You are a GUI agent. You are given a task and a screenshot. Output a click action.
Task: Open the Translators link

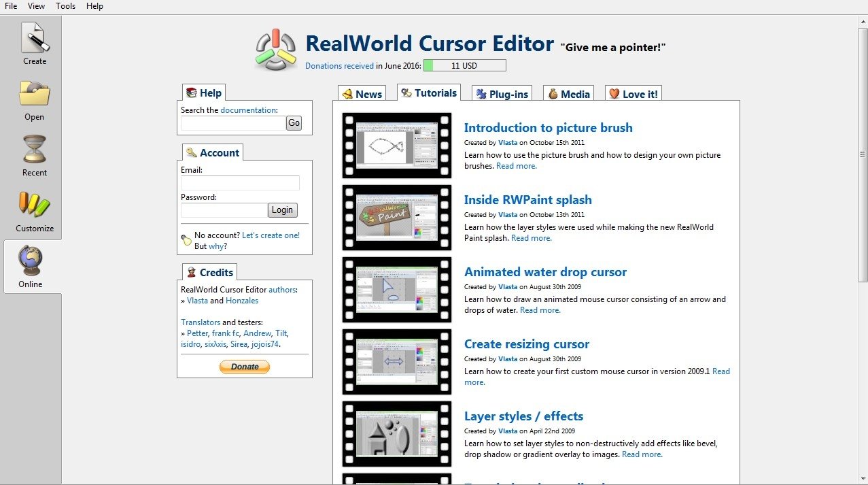[x=201, y=322]
